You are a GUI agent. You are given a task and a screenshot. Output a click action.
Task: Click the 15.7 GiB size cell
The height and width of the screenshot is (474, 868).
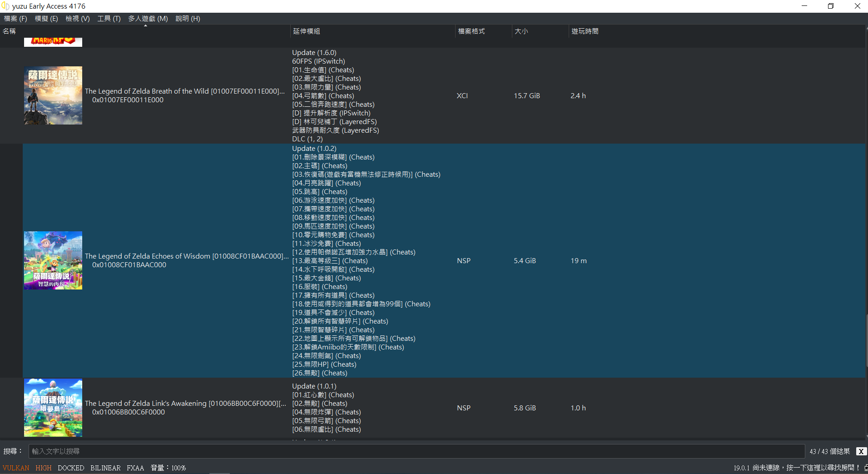click(x=527, y=96)
